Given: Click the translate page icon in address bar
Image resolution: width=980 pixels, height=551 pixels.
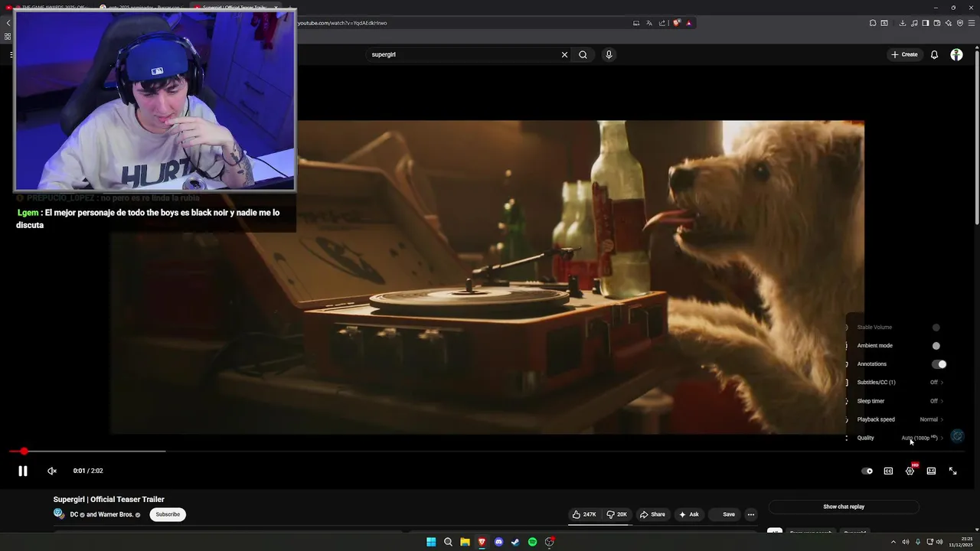Looking at the screenshot, I should click(648, 23).
